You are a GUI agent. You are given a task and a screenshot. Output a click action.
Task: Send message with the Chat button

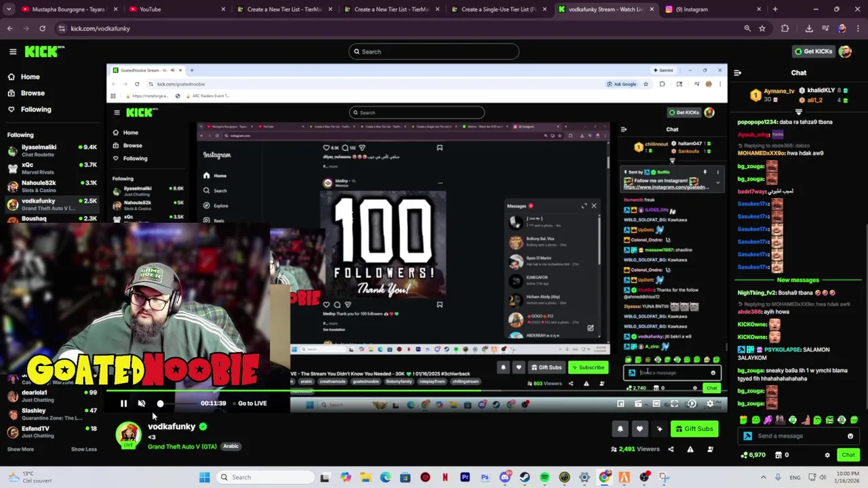coord(848,455)
